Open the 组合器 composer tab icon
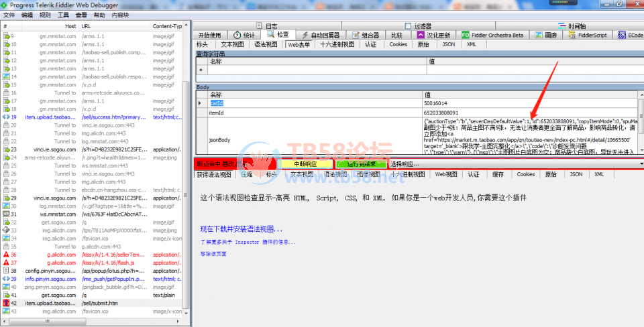This screenshot has width=644, height=327. click(356, 36)
